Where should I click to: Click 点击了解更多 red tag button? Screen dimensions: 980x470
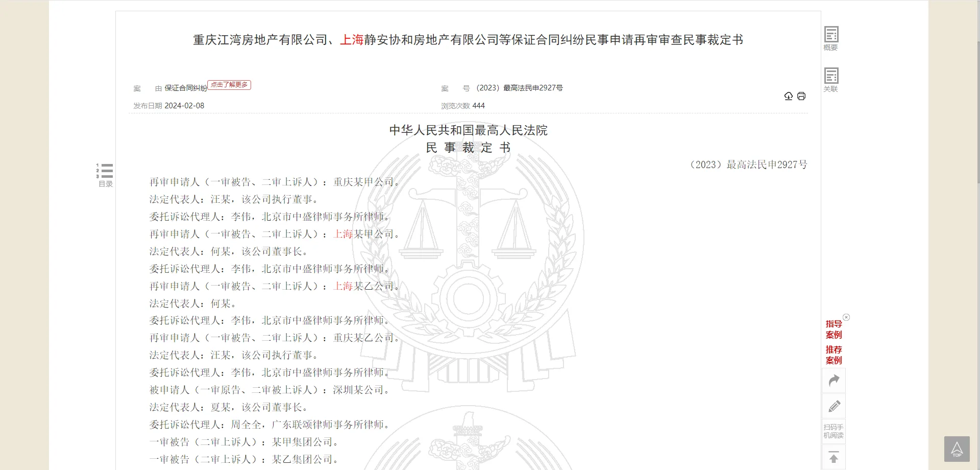click(x=229, y=85)
